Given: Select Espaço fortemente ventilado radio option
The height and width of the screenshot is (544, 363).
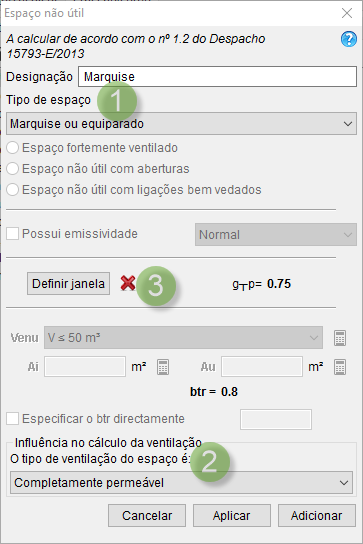Looking at the screenshot, I should tap(12, 148).
